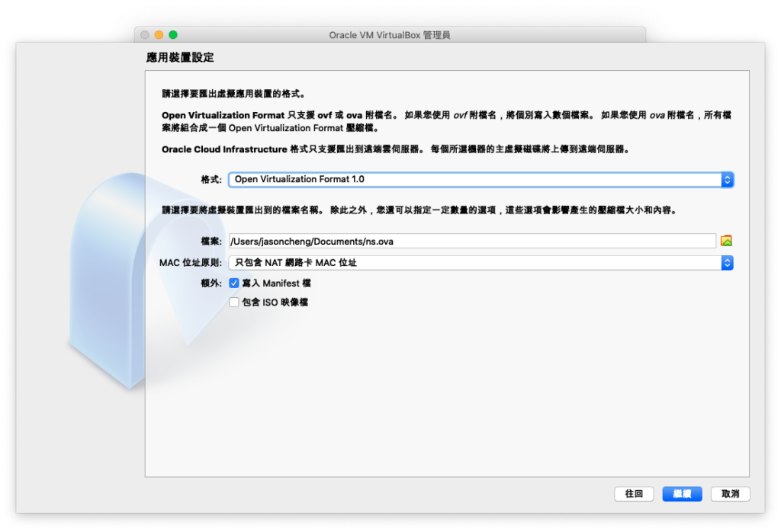Enable the 包含 ISO 映像檔 checkbox

(x=234, y=302)
